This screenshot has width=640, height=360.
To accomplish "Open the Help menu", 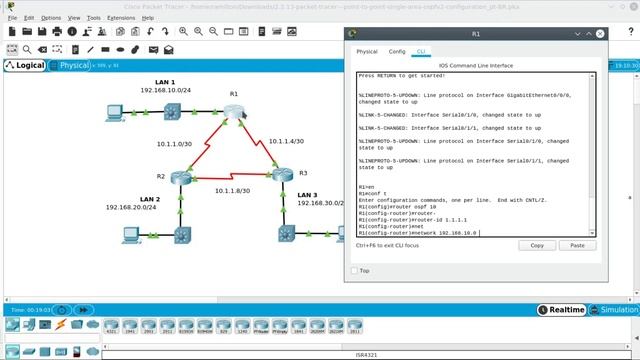I will pos(148,18).
